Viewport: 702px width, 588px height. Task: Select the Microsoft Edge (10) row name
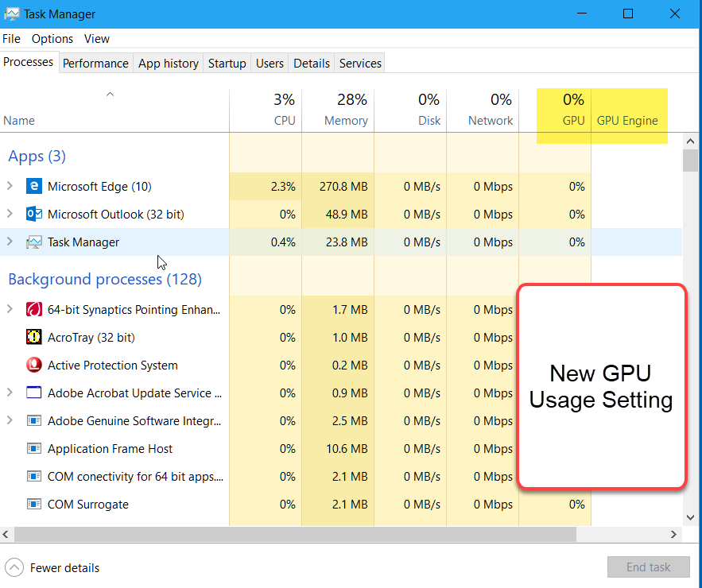tap(99, 186)
